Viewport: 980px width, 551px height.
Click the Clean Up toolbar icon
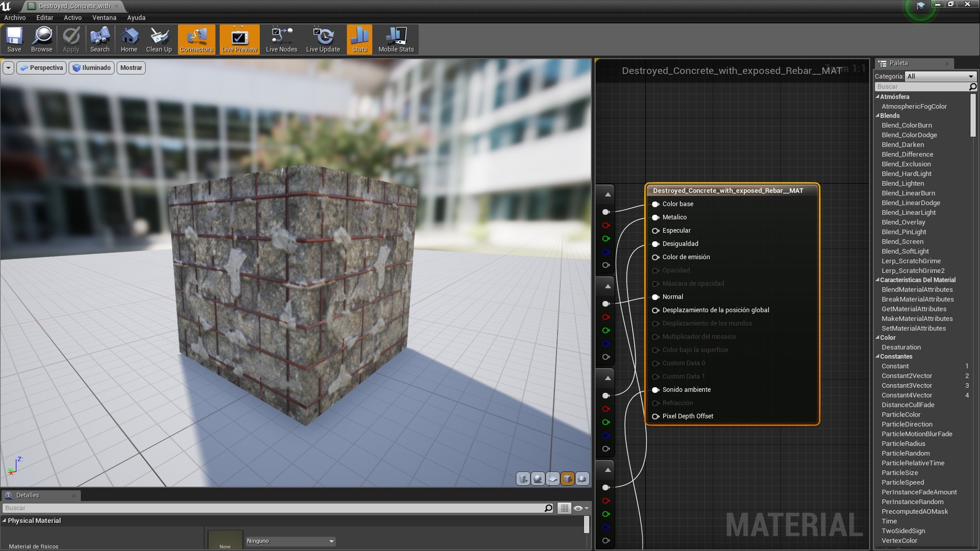(159, 40)
